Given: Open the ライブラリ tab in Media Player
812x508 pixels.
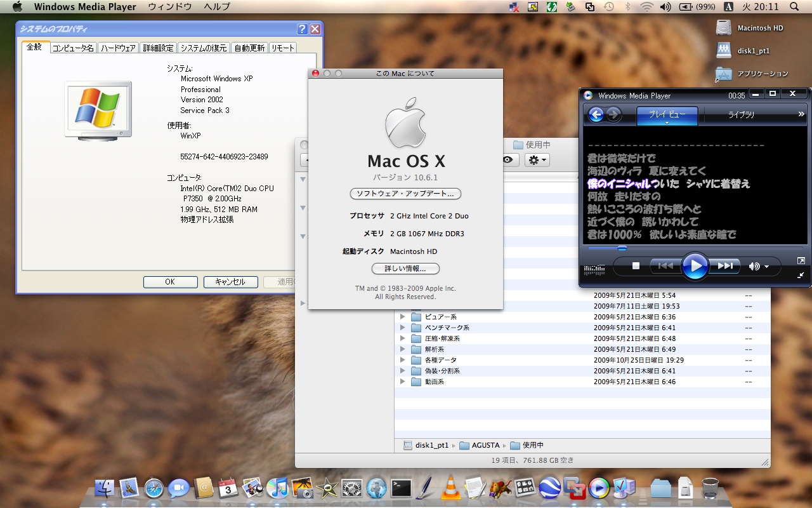Looking at the screenshot, I should (741, 115).
